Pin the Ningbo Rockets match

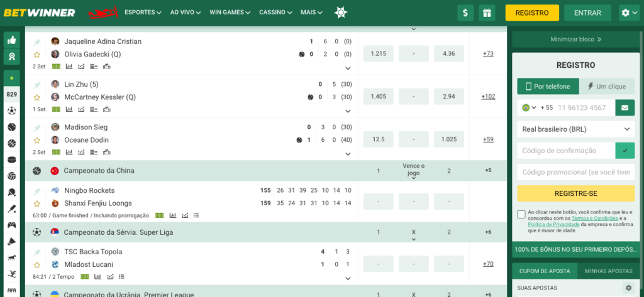(37, 191)
